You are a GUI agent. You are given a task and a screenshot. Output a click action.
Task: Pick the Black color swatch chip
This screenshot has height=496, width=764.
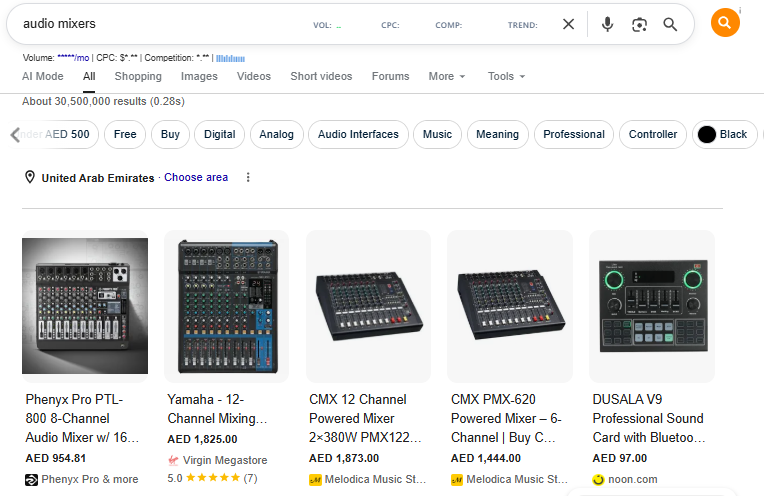[x=725, y=134]
